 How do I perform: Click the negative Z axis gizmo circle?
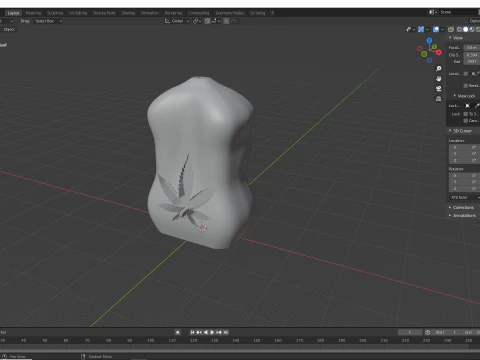(x=429, y=60)
